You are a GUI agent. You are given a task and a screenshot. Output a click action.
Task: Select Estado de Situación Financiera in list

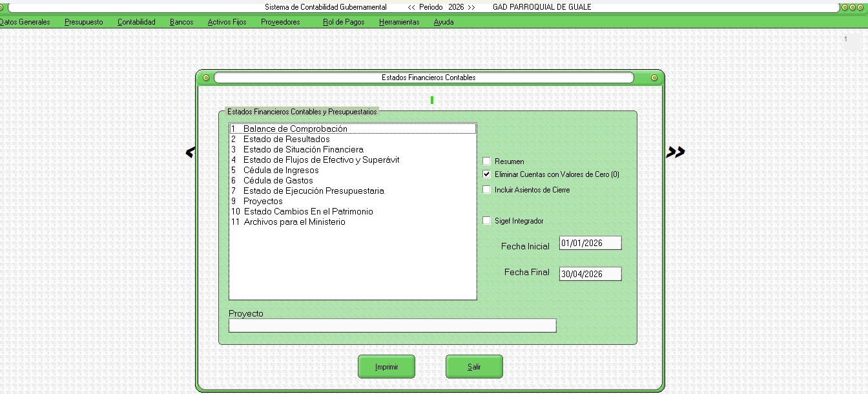[303, 150]
